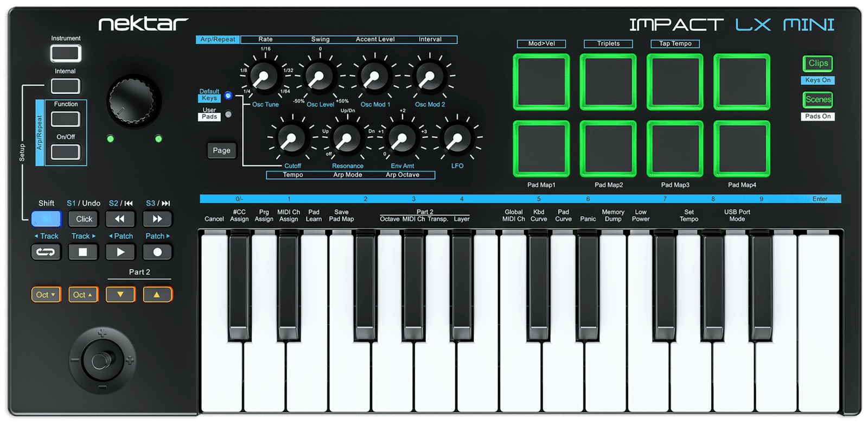The image size is (868, 425).
Task: Lower octave with Oct down button
Action: point(46,295)
